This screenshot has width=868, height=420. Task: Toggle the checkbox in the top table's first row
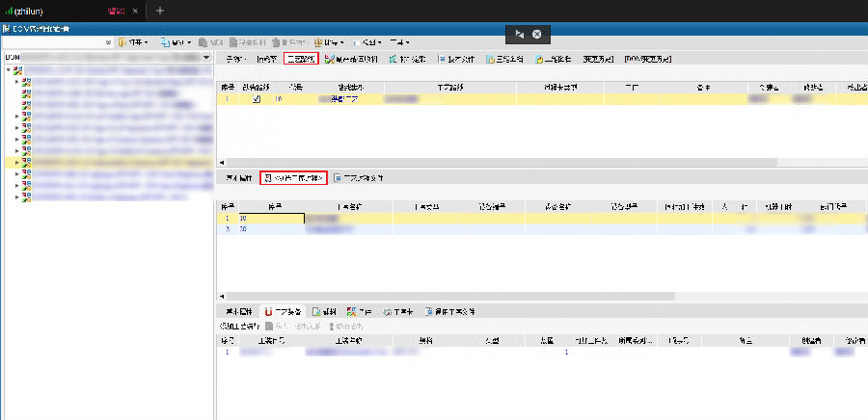[x=257, y=98]
